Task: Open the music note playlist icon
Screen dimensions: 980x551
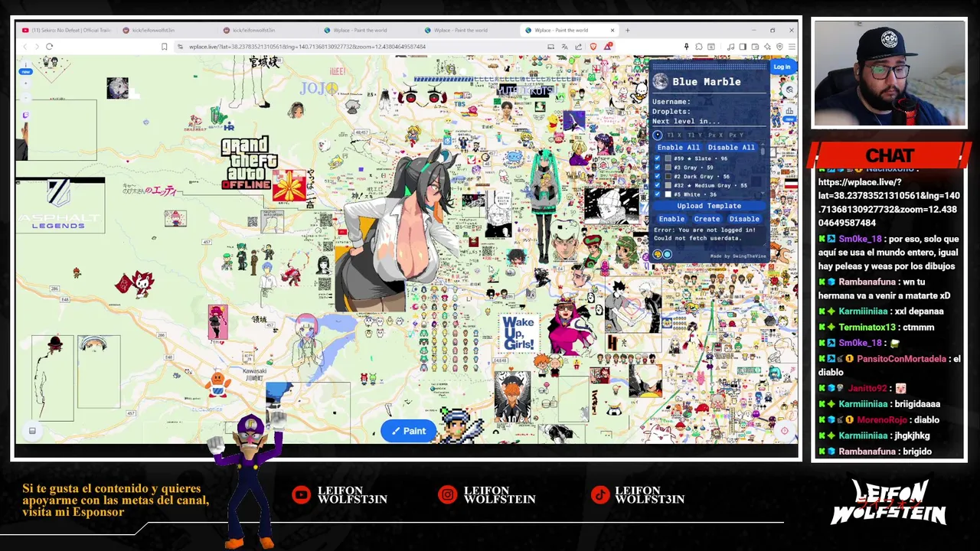Action: 730,47
